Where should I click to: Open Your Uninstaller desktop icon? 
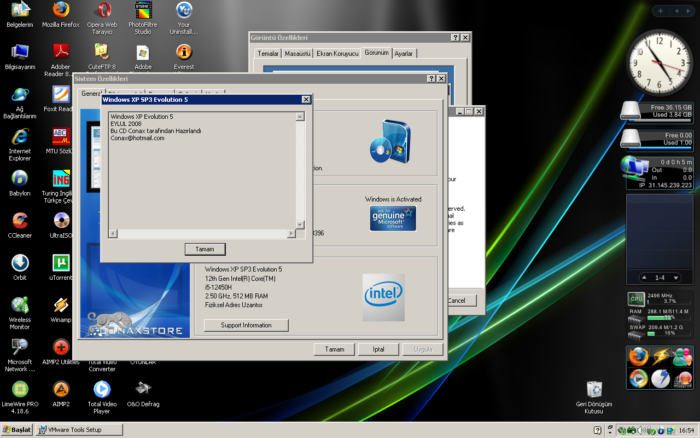183,17
